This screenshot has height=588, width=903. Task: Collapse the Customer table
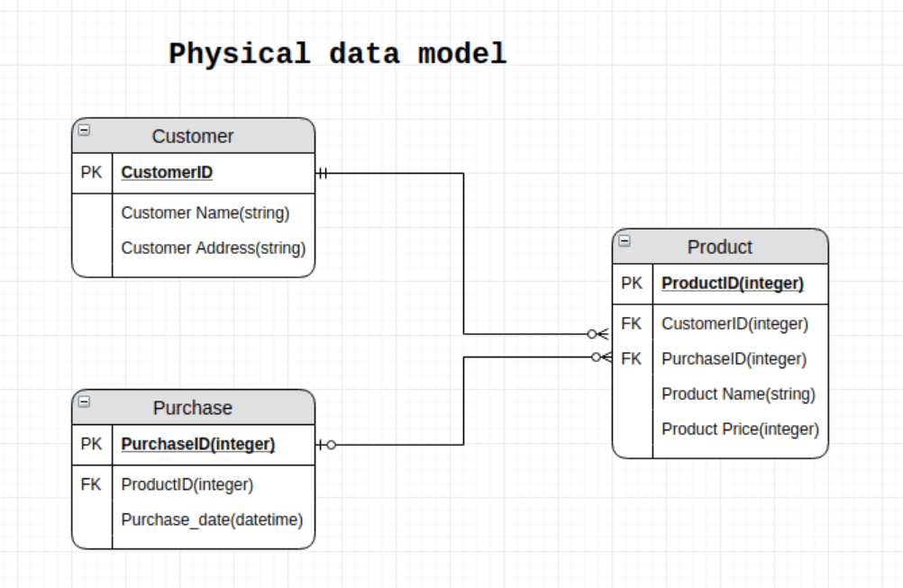(84, 130)
